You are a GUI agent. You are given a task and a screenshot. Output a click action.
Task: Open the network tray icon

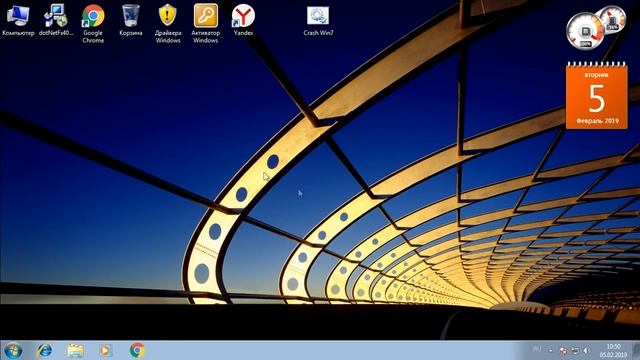[x=575, y=351]
